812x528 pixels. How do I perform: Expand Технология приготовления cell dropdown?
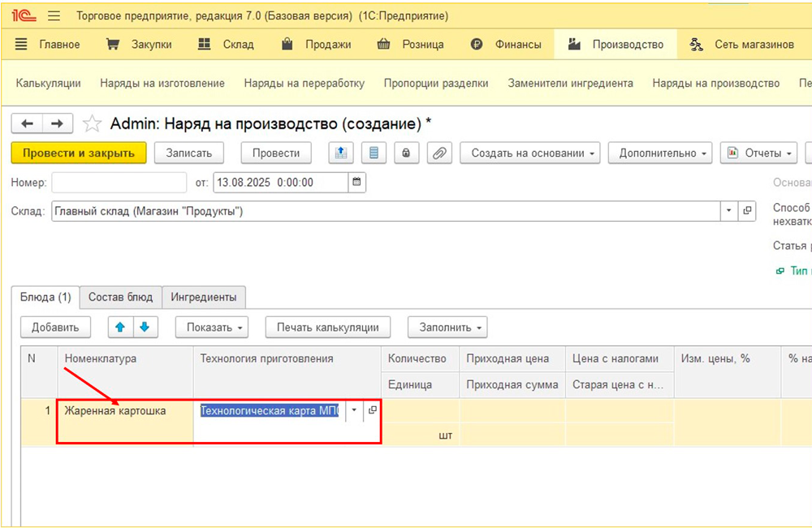tap(353, 411)
